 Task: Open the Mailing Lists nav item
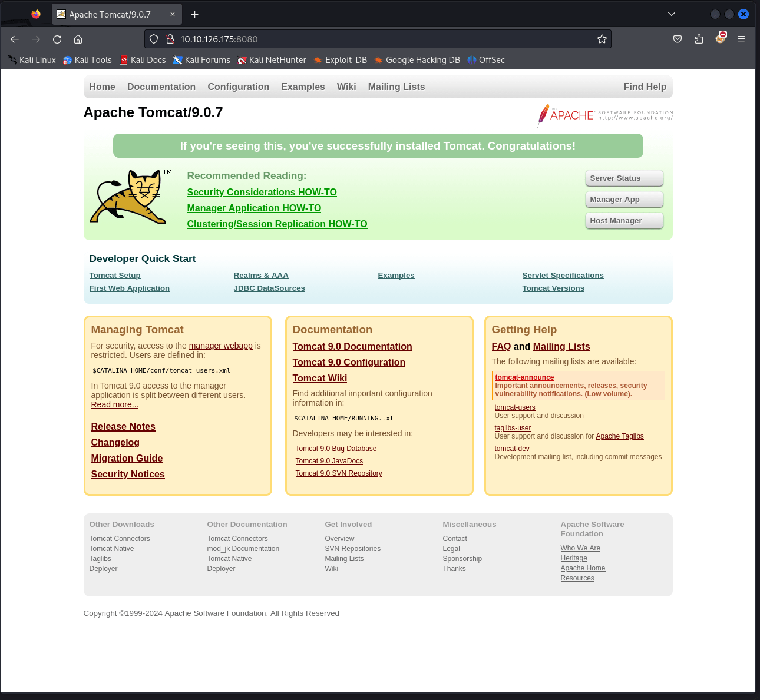(396, 87)
